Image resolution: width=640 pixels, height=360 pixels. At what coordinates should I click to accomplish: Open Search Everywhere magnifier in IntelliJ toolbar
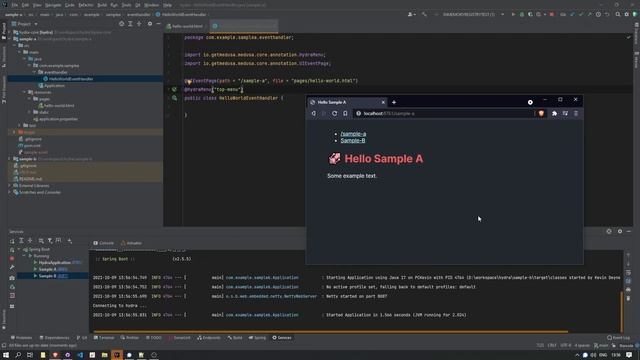pyautogui.click(x=618, y=14)
